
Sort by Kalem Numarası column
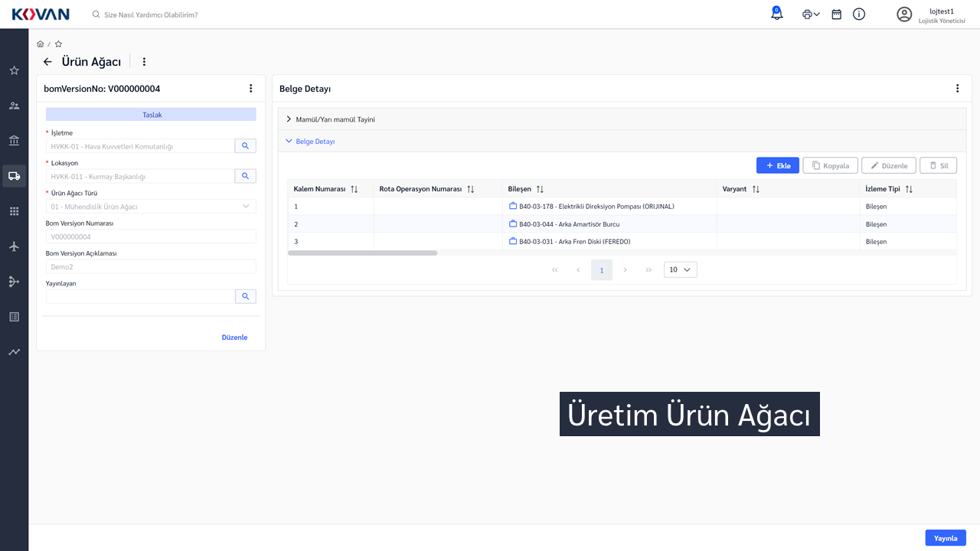click(x=354, y=189)
